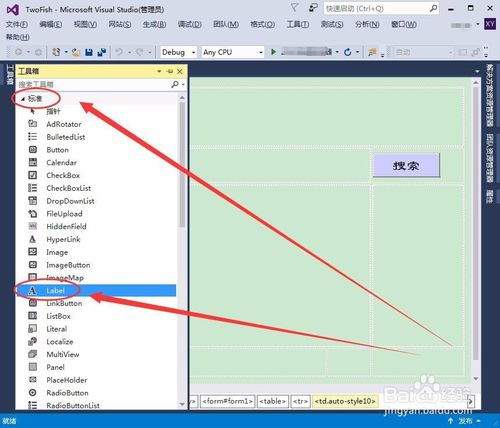This screenshot has height=428, width=500.
Task: Choose the RadioButton control item
Action: click(67, 393)
